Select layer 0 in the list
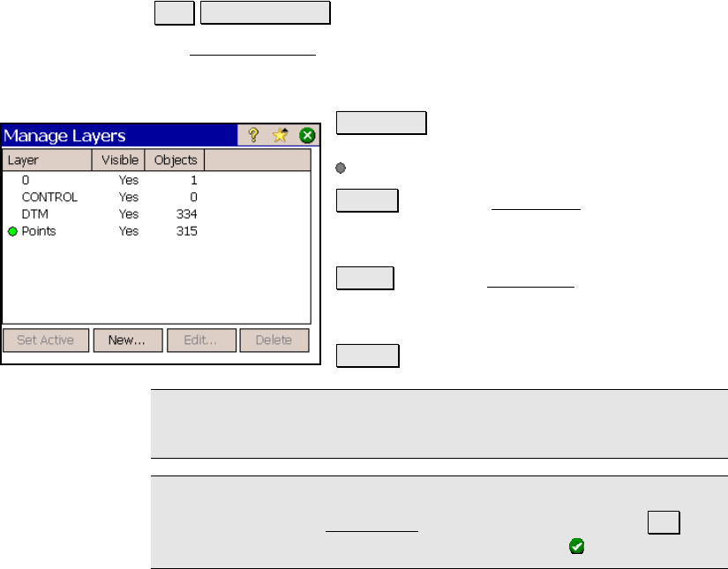 pyautogui.click(x=156, y=180)
